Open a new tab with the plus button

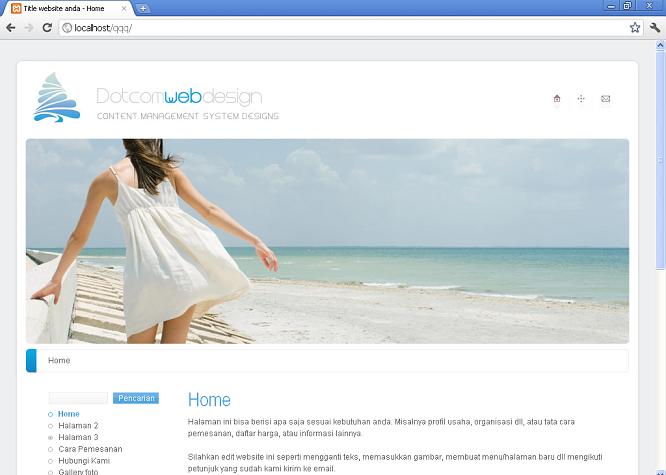(143, 8)
